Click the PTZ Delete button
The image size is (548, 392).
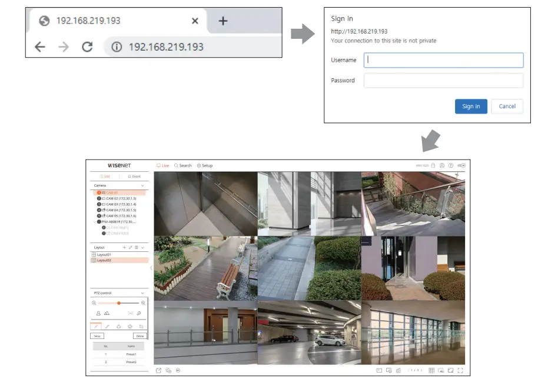(x=140, y=336)
